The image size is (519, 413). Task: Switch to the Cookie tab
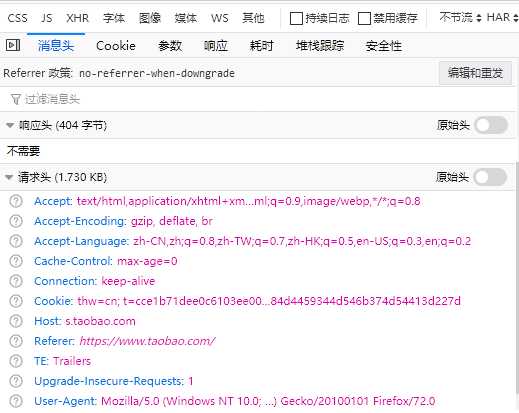pyautogui.click(x=116, y=46)
